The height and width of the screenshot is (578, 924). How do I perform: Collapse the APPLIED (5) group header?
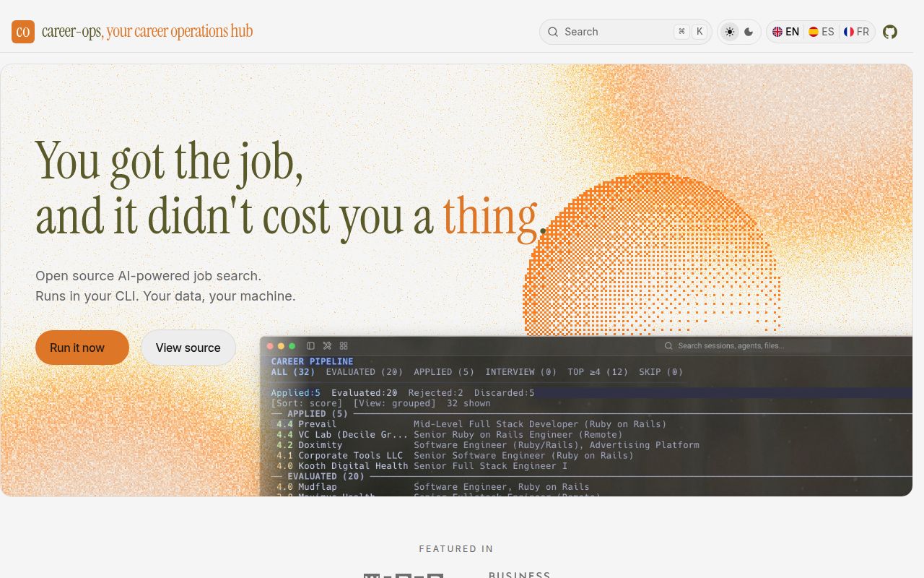pyautogui.click(x=318, y=414)
